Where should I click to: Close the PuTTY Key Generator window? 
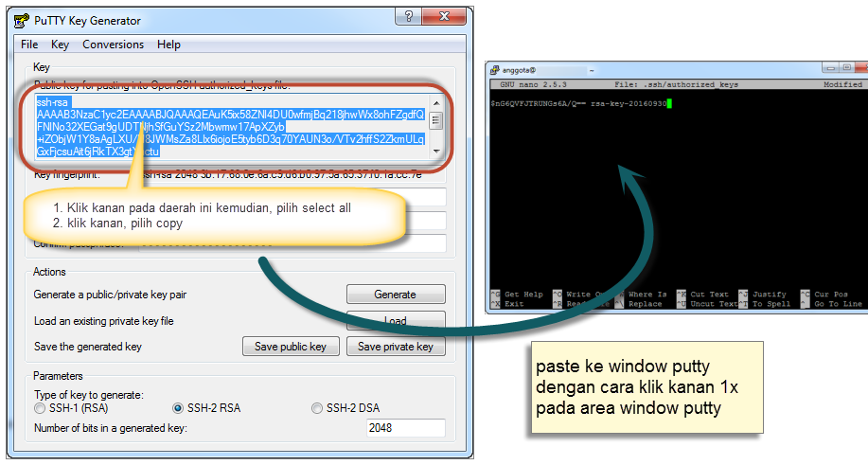click(440, 19)
